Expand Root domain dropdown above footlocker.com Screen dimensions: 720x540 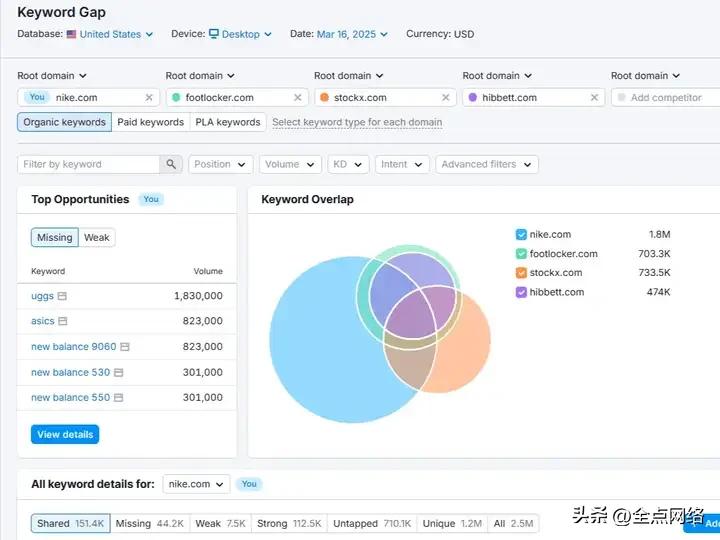point(200,76)
